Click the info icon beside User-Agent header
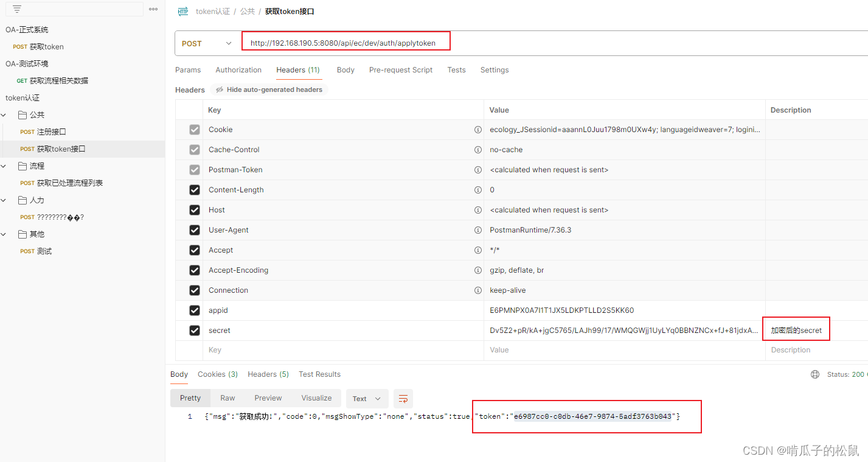 (x=478, y=230)
